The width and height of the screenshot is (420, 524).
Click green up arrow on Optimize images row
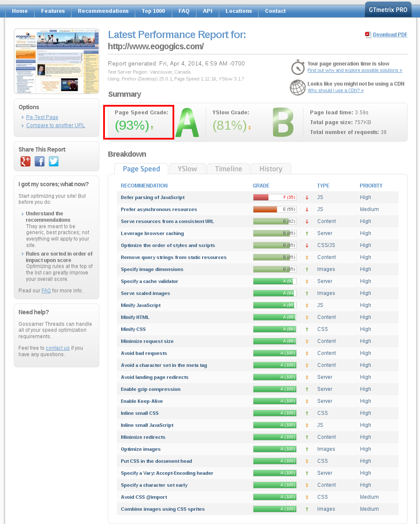307,450
